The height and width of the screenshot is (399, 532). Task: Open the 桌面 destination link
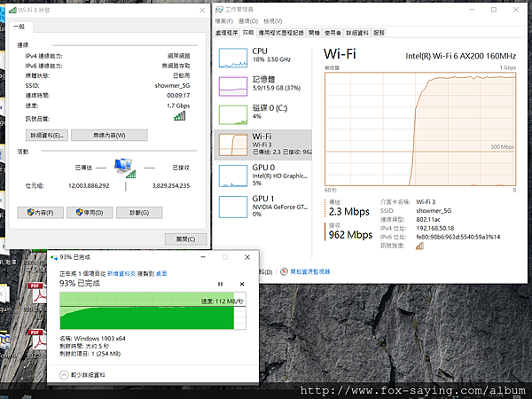tap(161, 273)
